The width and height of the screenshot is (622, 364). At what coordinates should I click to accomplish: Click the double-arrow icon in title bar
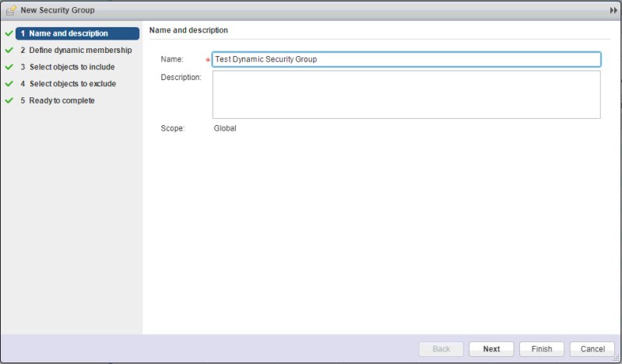613,10
